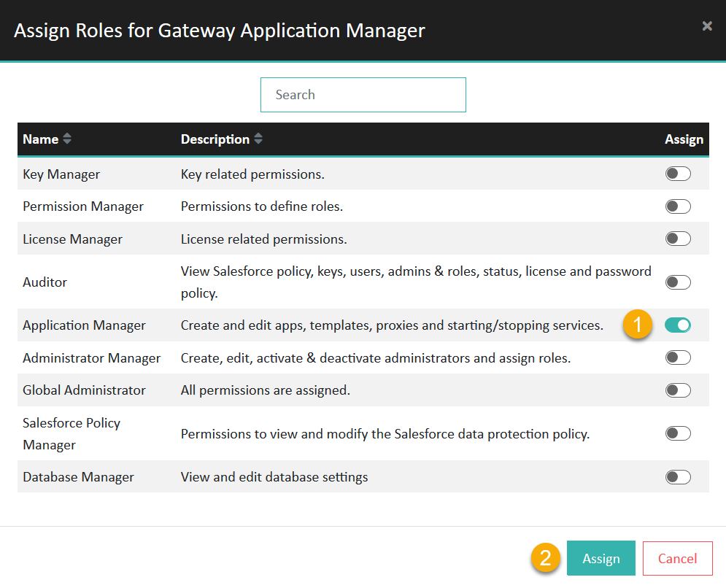Enable the Permission Manager role toggle

click(678, 206)
